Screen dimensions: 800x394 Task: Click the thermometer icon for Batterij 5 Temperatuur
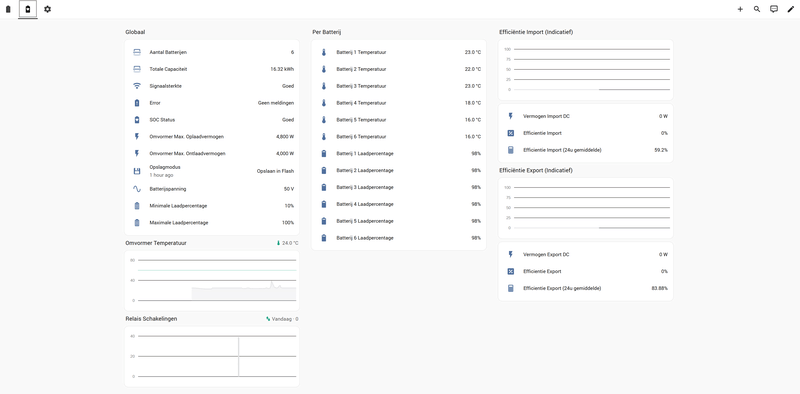coord(323,120)
